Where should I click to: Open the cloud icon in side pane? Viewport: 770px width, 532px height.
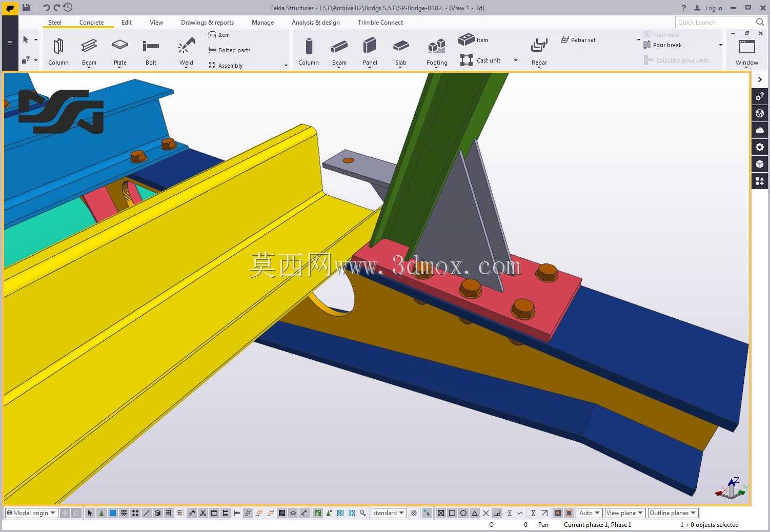[760, 130]
